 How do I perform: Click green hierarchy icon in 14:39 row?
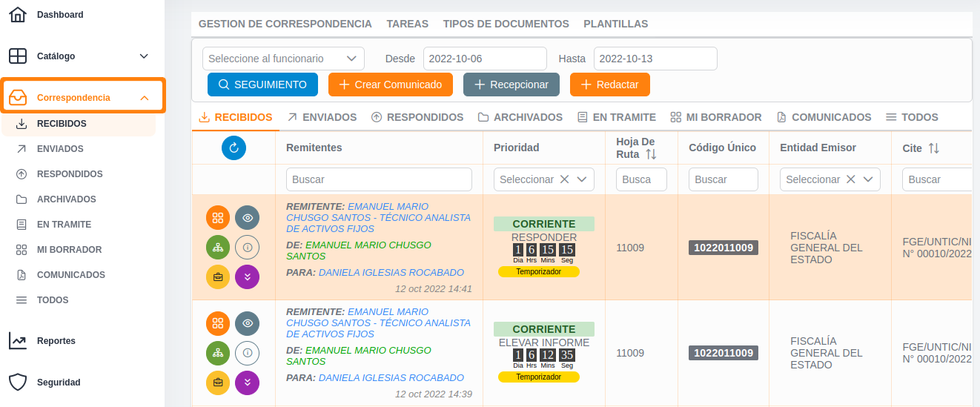pos(218,353)
